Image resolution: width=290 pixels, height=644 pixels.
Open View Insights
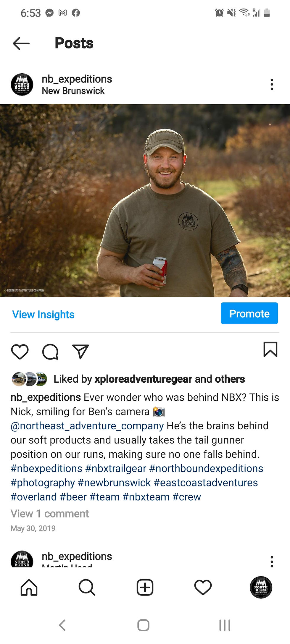[x=43, y=315]
